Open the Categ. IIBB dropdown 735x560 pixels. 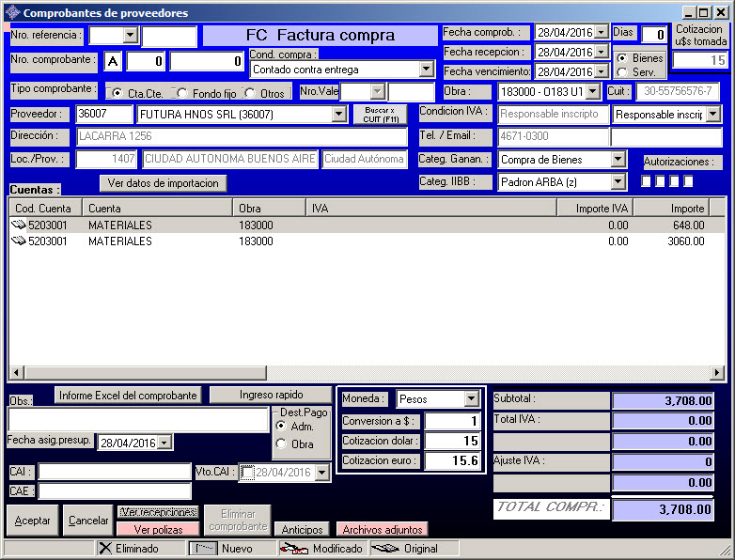pyautogui.click(x=618, y=182)
